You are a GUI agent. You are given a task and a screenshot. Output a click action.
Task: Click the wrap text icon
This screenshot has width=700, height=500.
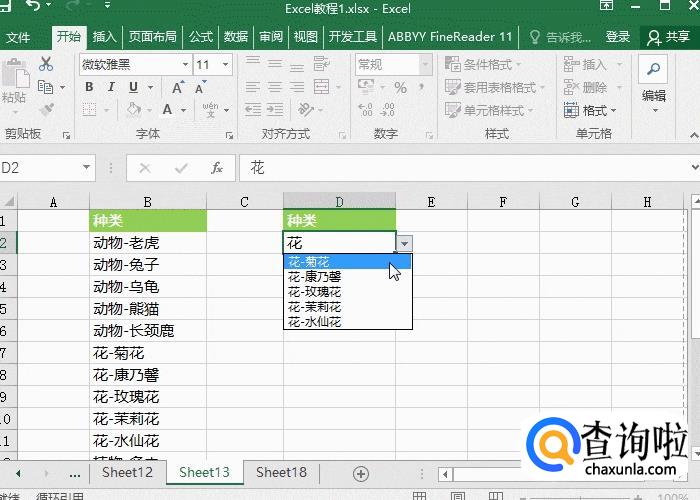(x=321, y=64)
